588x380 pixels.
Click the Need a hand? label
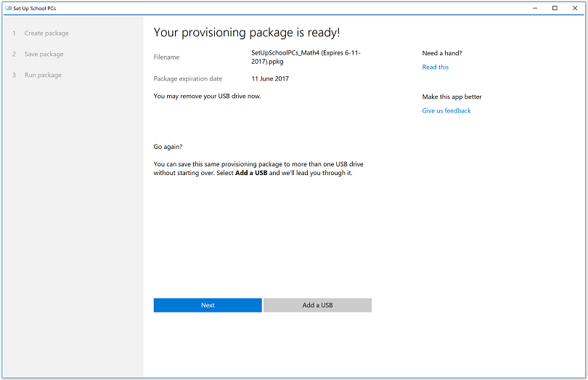click(442, 53)
